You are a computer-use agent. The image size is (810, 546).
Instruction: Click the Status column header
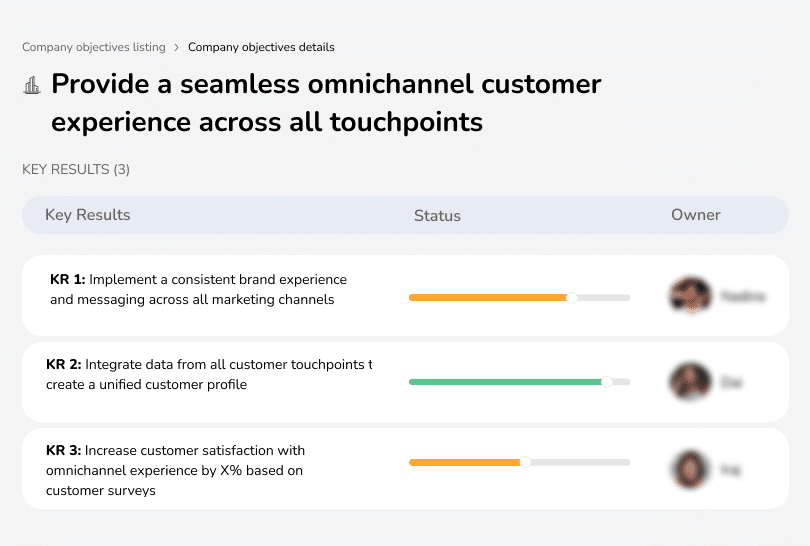(x=437, y=215)
